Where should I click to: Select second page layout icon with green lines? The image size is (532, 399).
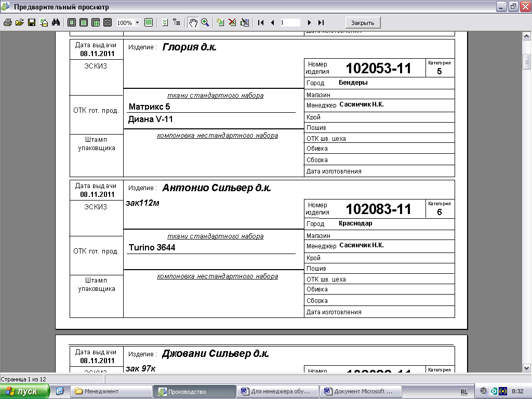pos(84,22)
